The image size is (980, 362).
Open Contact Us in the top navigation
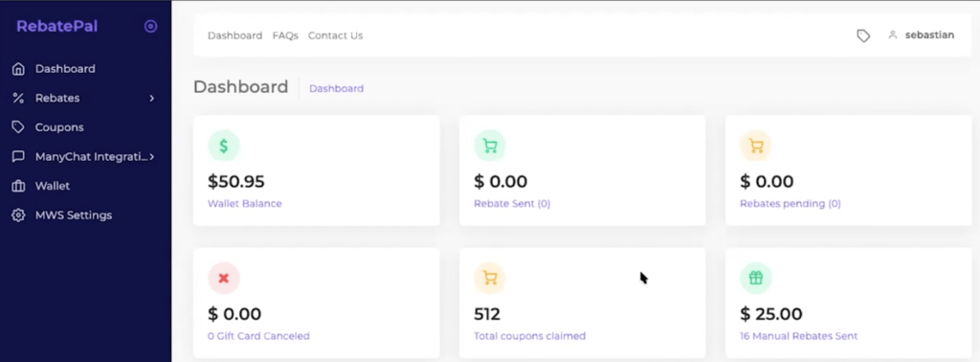point(335,35)
